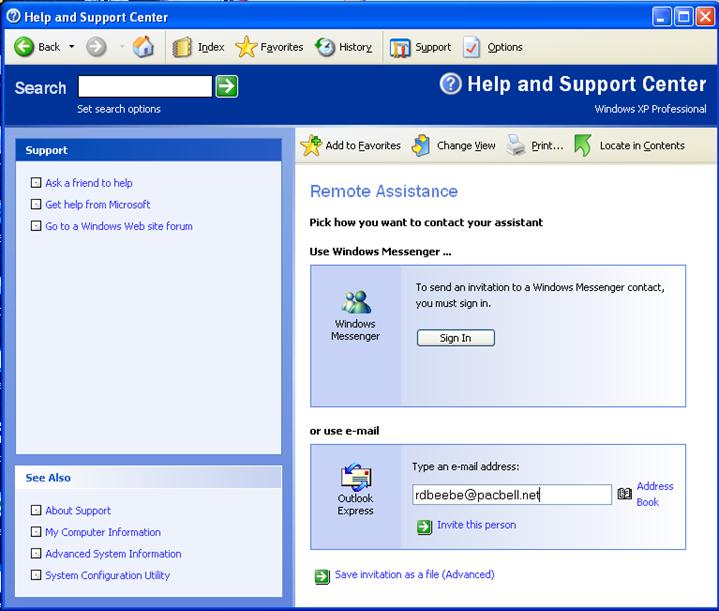The height and width of the screenshot is (611, 719).
Task: Click green arrow icon beside Invite this person
Action: click(x=425, y=527)
